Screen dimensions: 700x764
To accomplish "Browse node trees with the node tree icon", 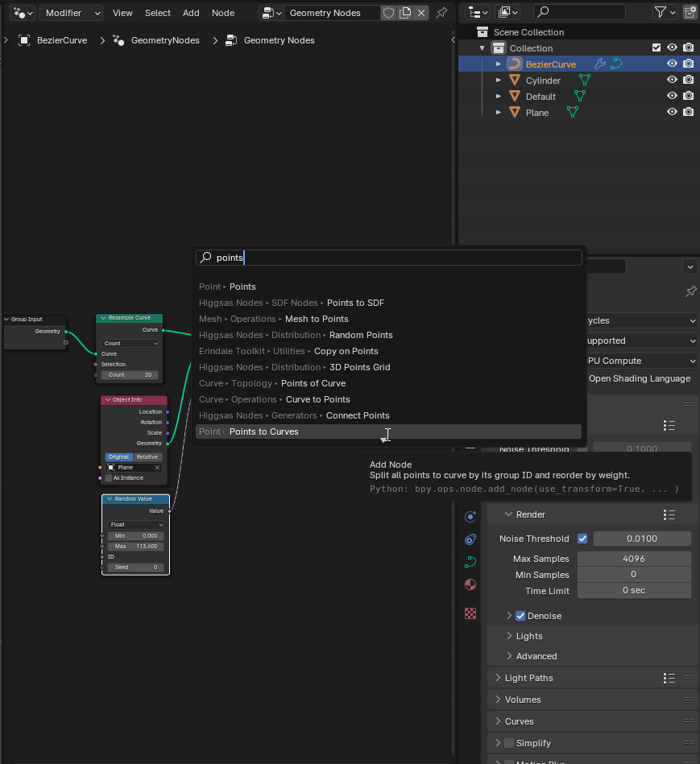I will (x=272, y=13).
